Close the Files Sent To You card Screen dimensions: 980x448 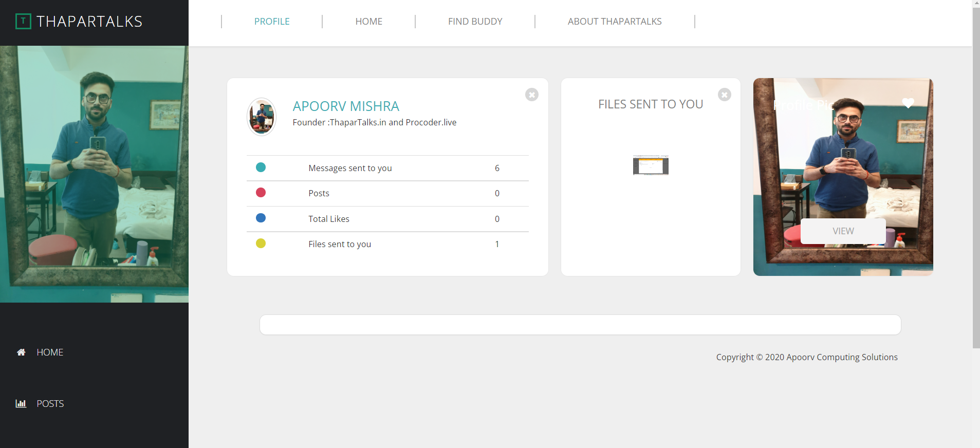click(x=725, y=95)
